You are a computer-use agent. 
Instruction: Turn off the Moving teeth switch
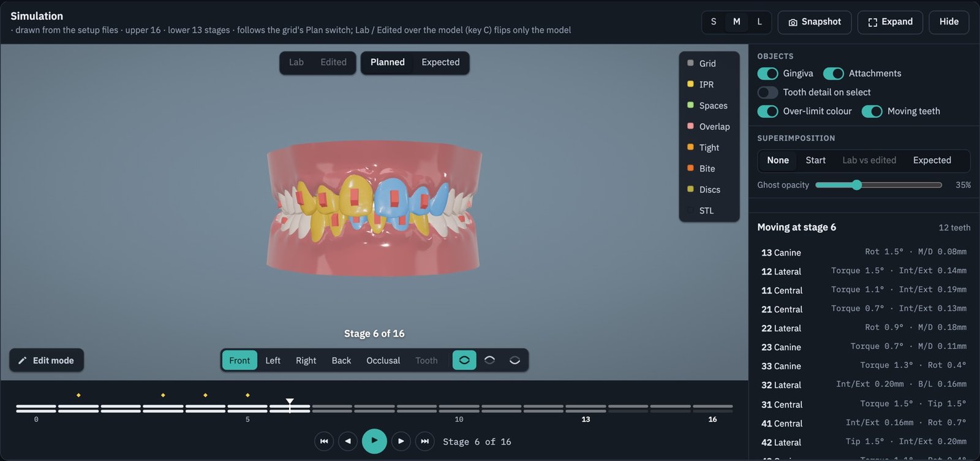point(872,112)
